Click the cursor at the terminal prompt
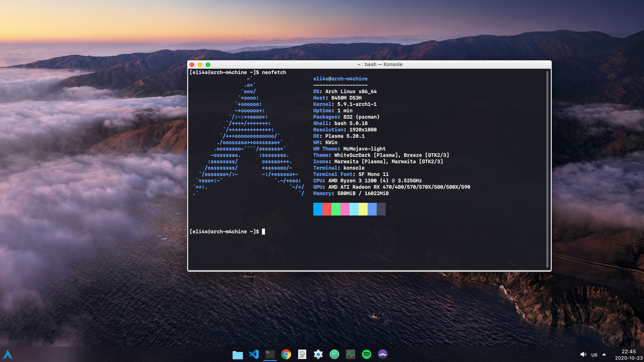This screenshot has height=362, width=644. [264, 232]
